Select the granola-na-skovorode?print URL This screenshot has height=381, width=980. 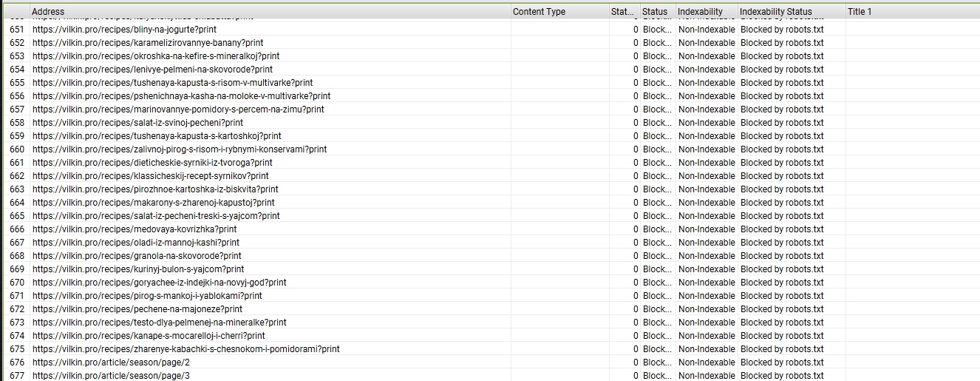coord(137,256)
